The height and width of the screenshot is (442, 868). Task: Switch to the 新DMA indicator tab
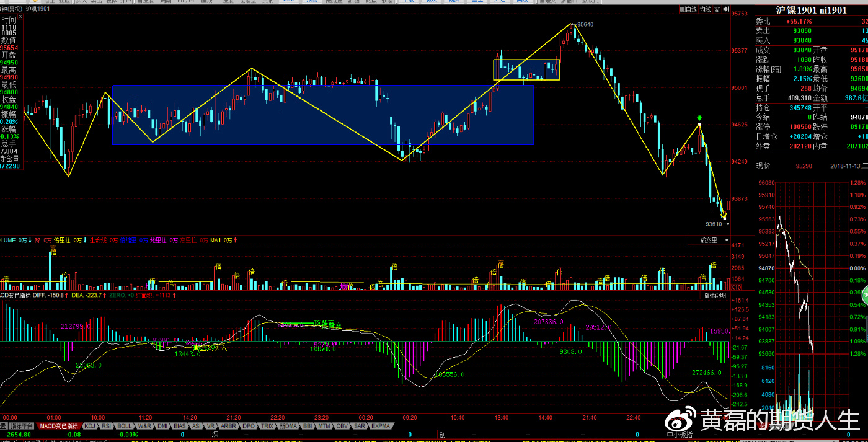(288, 426)
